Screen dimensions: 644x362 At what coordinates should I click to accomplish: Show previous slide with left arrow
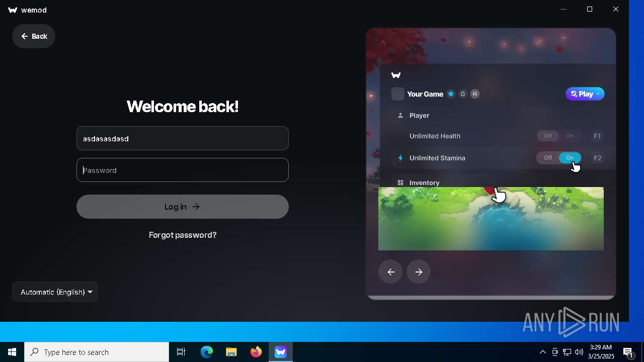390,272
